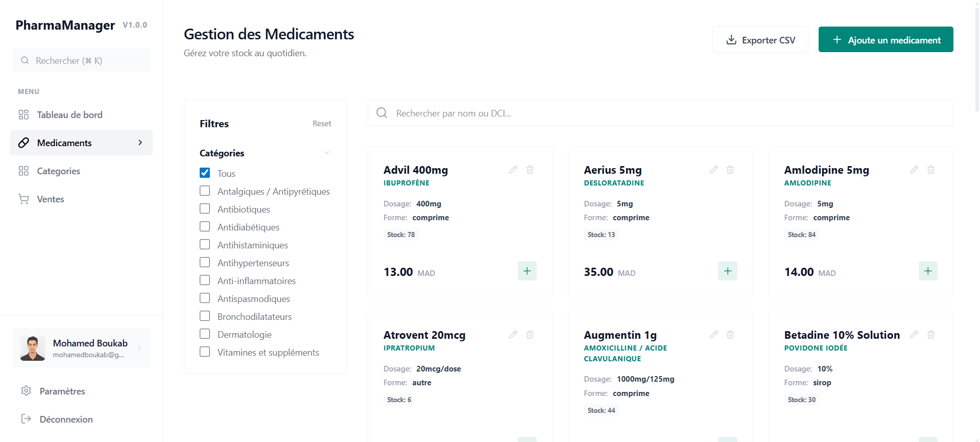The height and width of the screenshot is (442, 980).
Task: Click the 35.00 MAD price
Action: [x=610, y=272]
